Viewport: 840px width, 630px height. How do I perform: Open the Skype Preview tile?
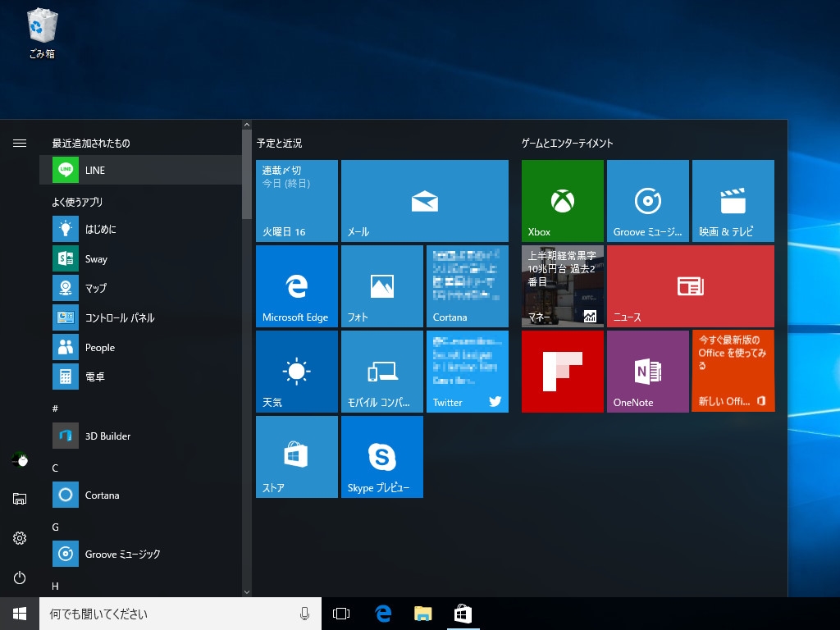[x=381, y=457]
